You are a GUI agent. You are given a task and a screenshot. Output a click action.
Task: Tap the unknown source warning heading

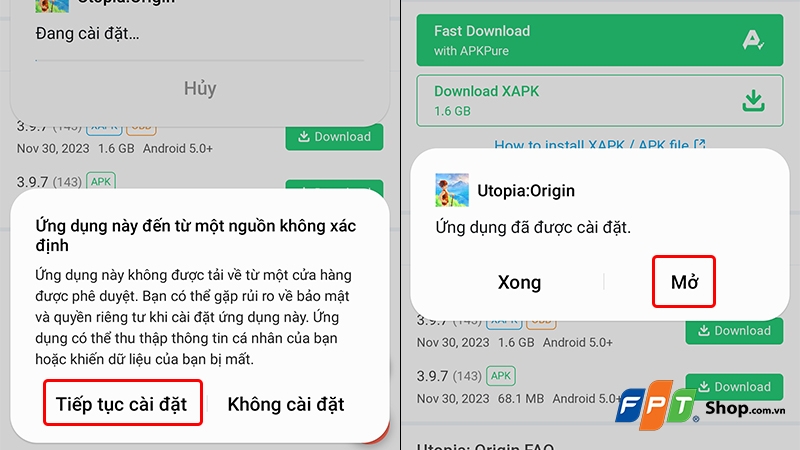(x=195, y=235)
